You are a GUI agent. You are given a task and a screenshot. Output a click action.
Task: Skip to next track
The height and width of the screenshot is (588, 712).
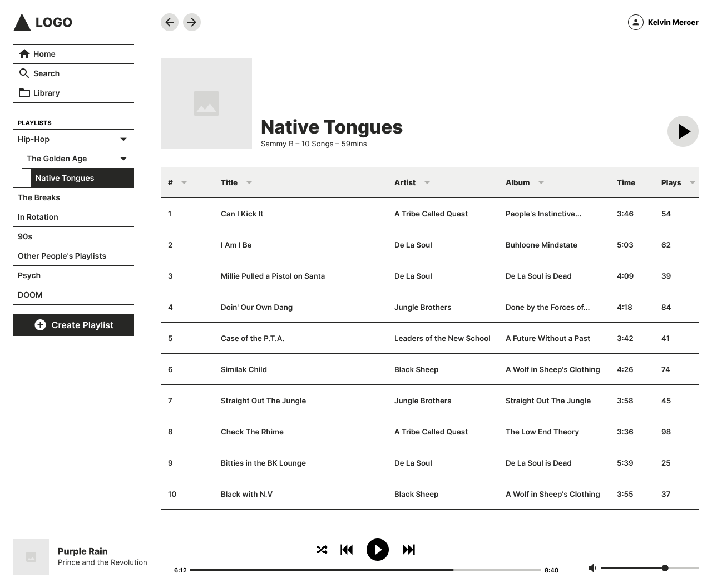tap(409, 550)
